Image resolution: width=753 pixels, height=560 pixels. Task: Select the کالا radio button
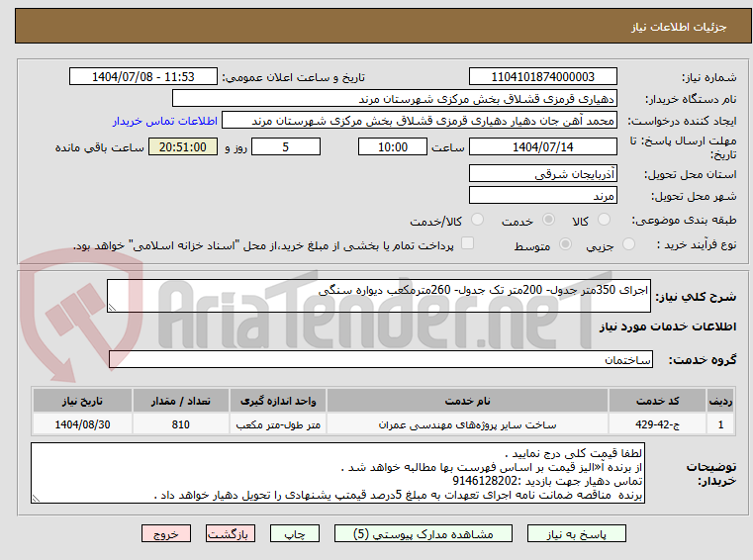pyautogui.click(x=604, y=220)
